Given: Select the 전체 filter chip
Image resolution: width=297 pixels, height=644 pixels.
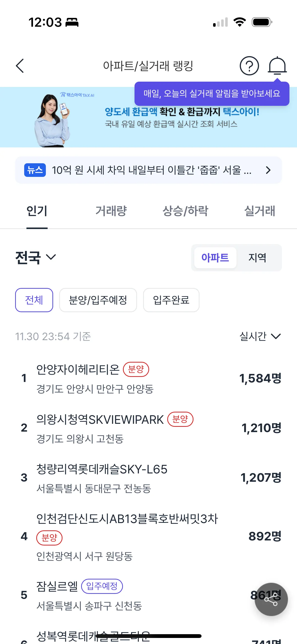Looking at the screenshot, I should point(34,300).
